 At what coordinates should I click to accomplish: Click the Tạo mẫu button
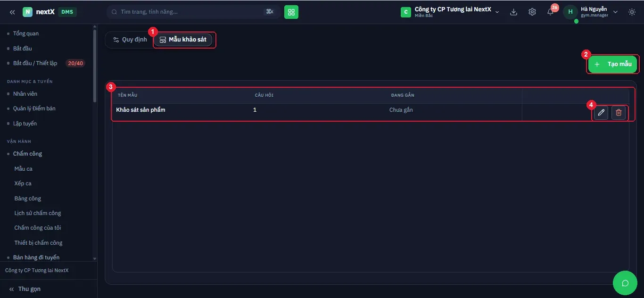(x=613, y=64)
